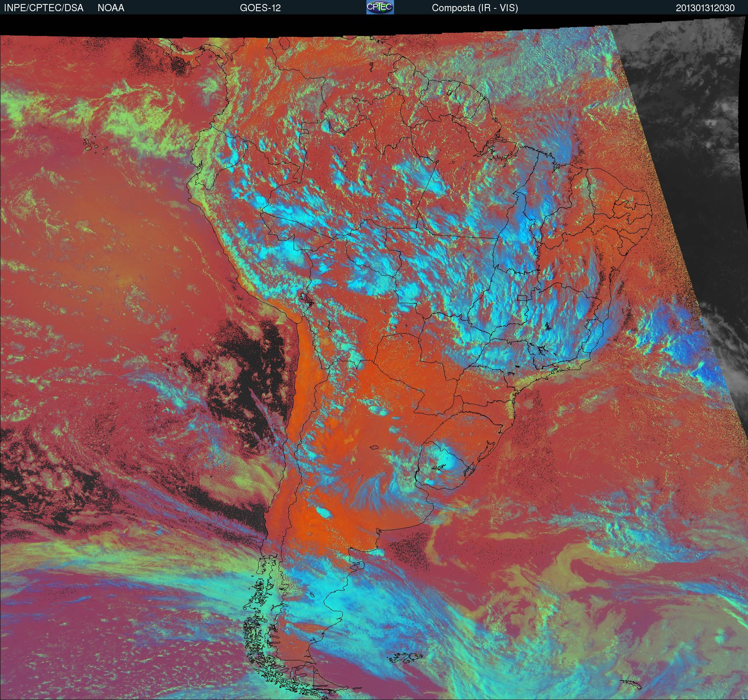Image resolution: width=748 pixels, height=700 pixels.
Task: Click the Composta (IR - VIS) title
Action: pos(475,8)
